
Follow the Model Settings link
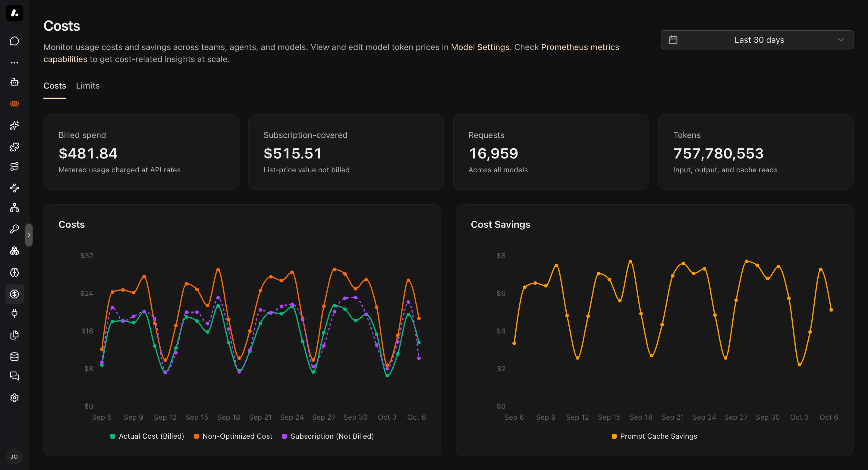(480, 47)
